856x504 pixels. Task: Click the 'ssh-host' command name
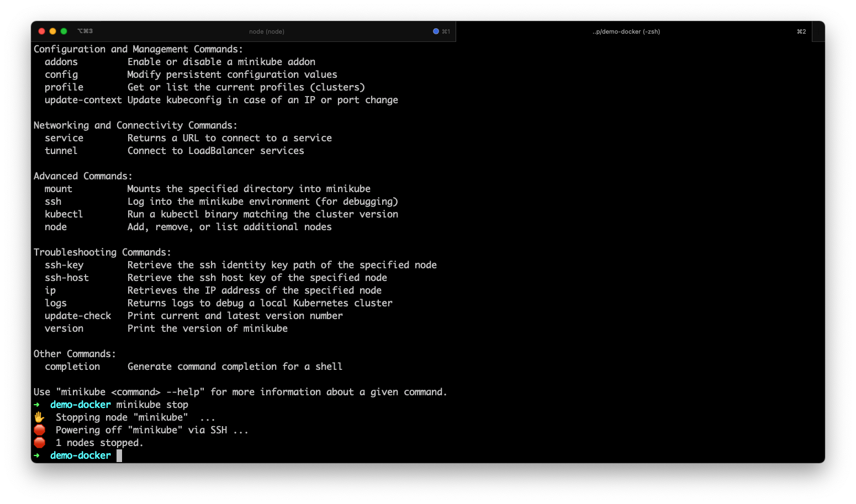pyautogui.click(x=67, y=278)
